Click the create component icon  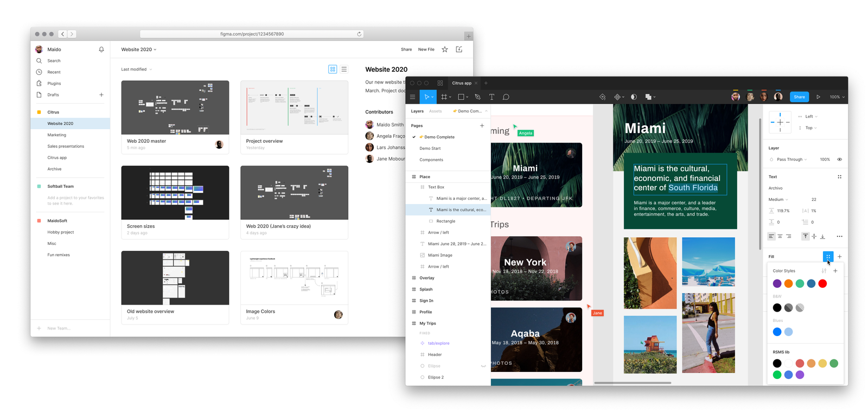point(617,97)
